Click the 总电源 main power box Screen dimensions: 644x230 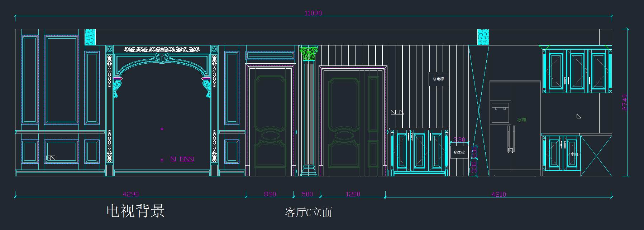pos(438,79)
